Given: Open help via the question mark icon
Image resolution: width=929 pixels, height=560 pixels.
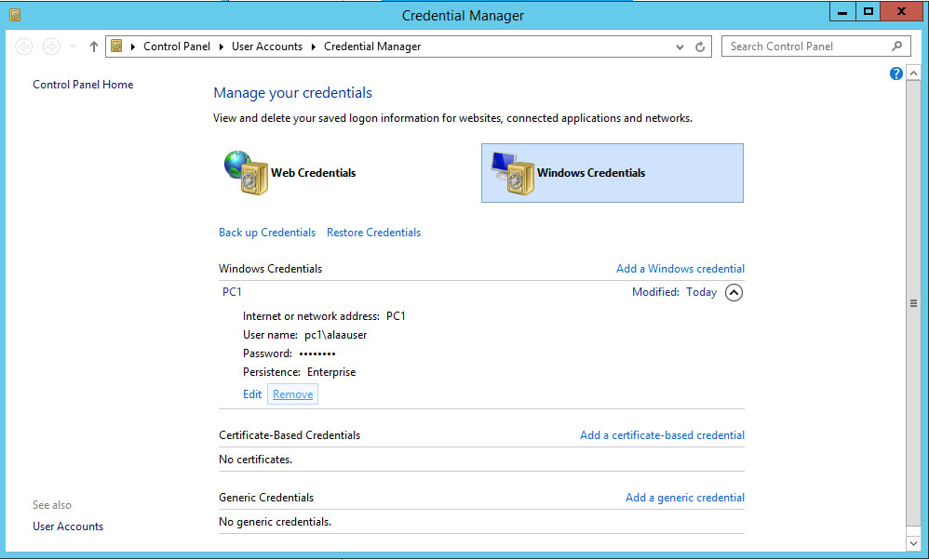Looking at the screenshot, I should [x=895, y=73].
